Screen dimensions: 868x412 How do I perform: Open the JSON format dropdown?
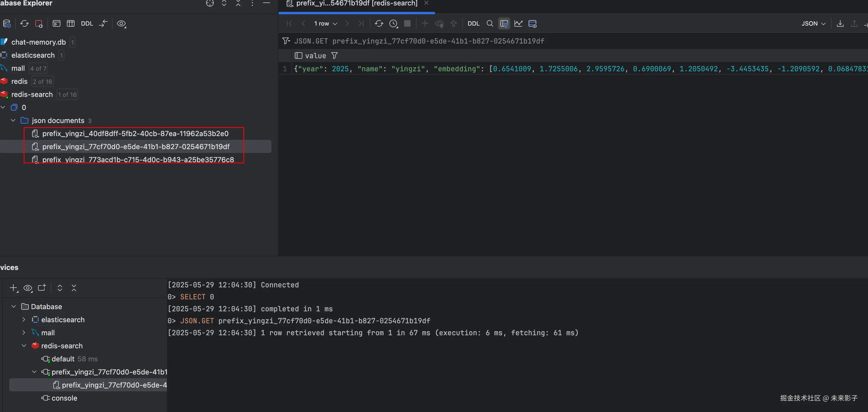click(x=813, y=24)
